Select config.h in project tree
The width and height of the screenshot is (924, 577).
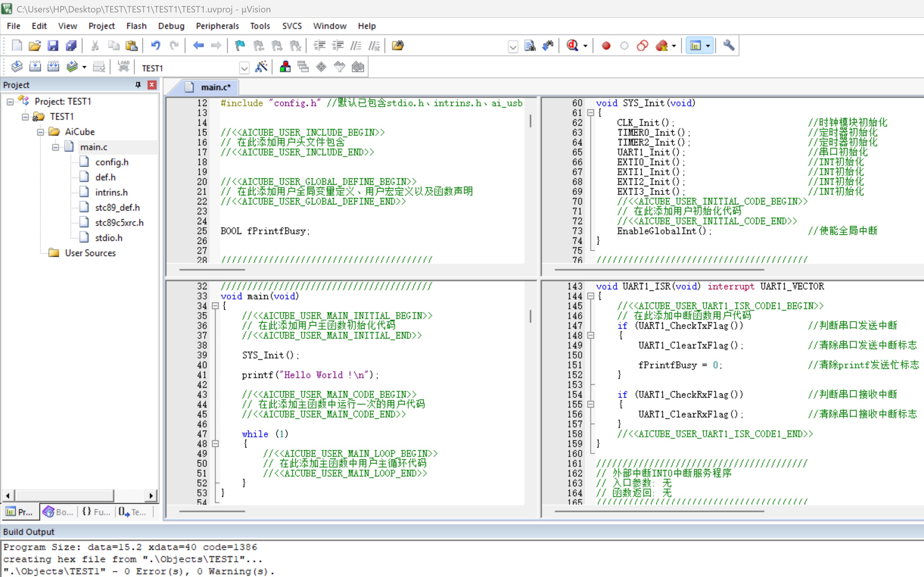(x=112, y=162)
